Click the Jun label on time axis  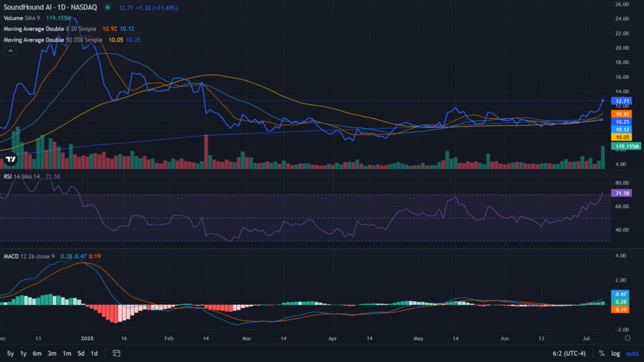pos(504,339)
